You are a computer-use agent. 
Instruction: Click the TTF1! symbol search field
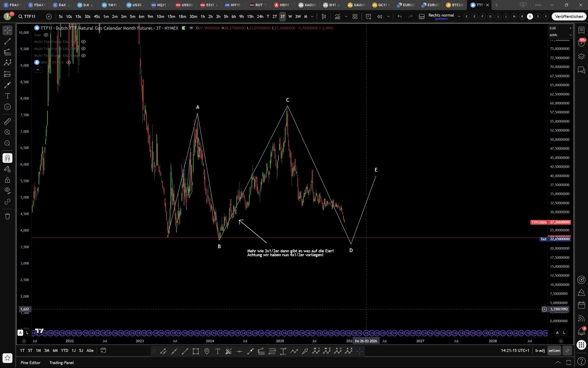[x=30, y=16]
